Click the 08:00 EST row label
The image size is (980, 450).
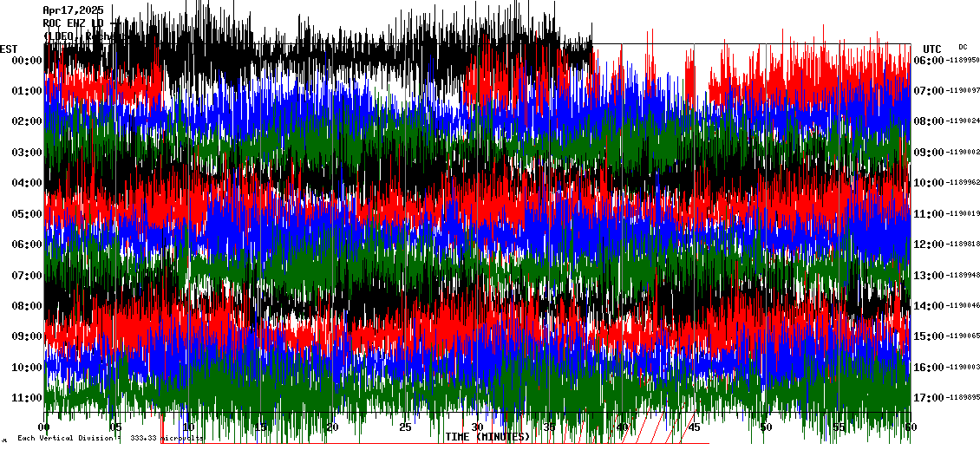[x=28, y=306]
